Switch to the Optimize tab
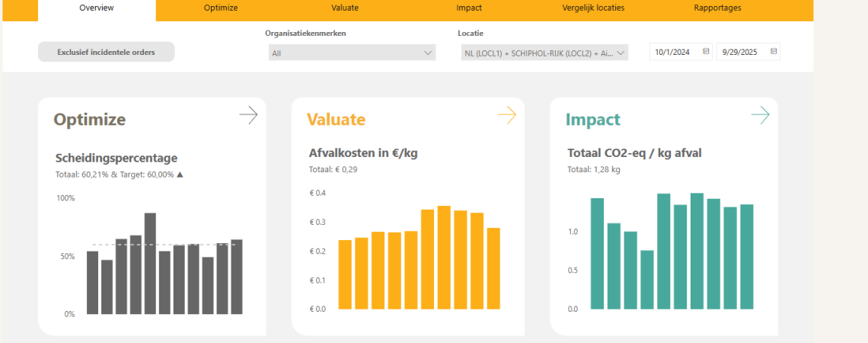868x343 pixels. (221, 8)
